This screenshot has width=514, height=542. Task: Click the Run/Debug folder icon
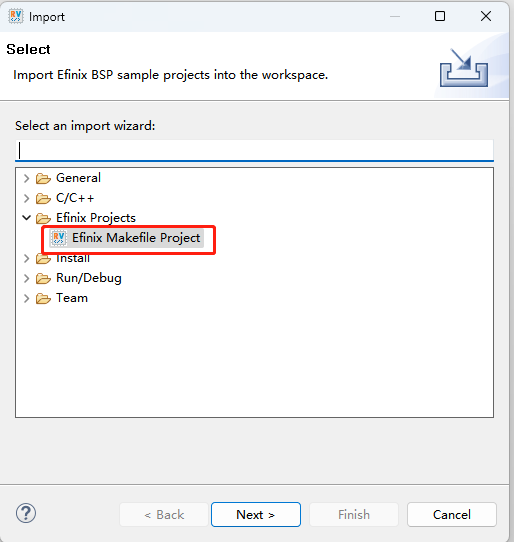click(43, 278)
